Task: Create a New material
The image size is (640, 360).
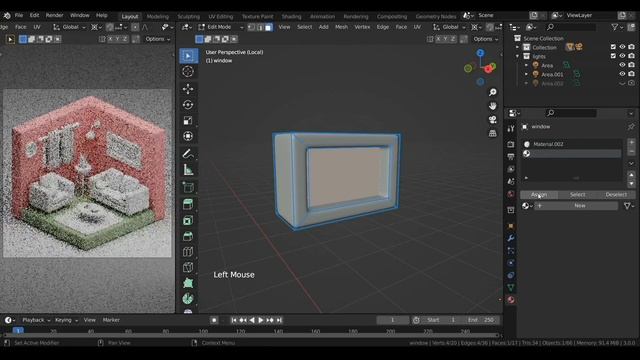Action: (576, 206)
